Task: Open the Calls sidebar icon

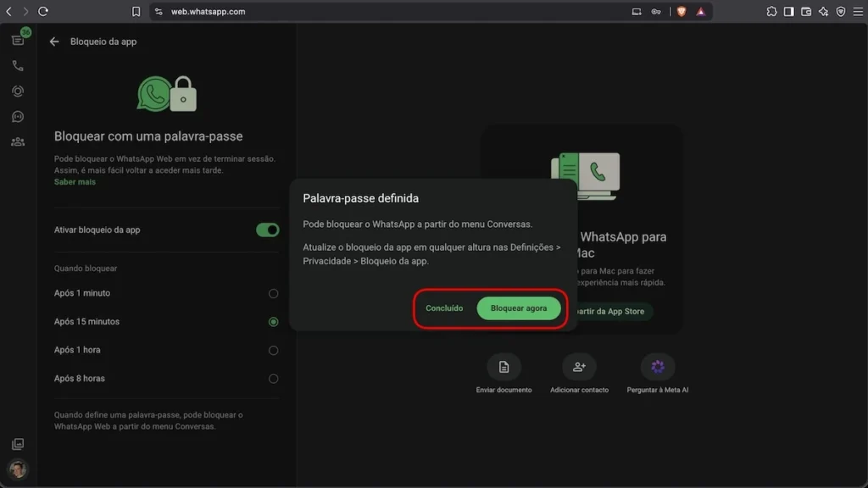Action: pyautogui.click(x=18, y=65)
